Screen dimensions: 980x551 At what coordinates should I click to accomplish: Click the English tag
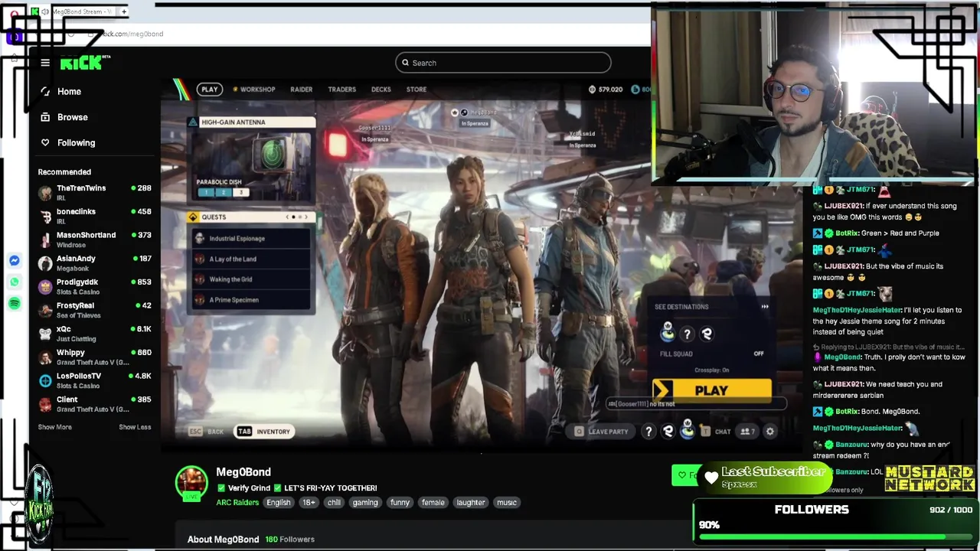(x=279, y=503)
